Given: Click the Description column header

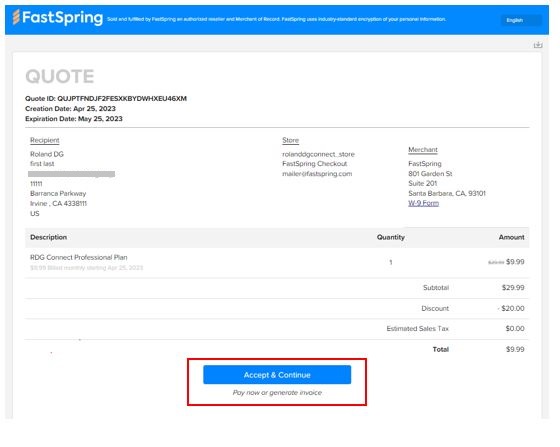Looking at the screenshot, I should (48, 237).
